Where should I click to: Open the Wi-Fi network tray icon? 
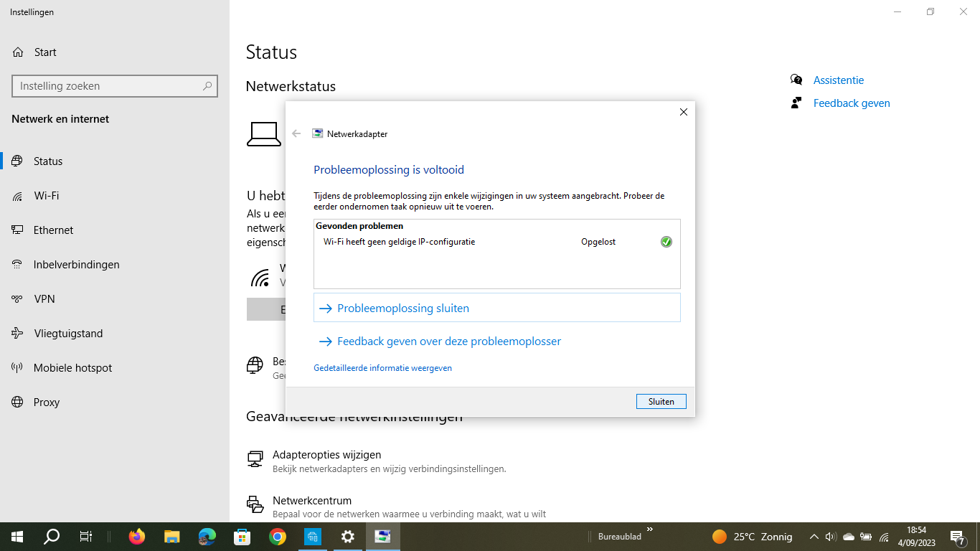(x=884, y=537)
